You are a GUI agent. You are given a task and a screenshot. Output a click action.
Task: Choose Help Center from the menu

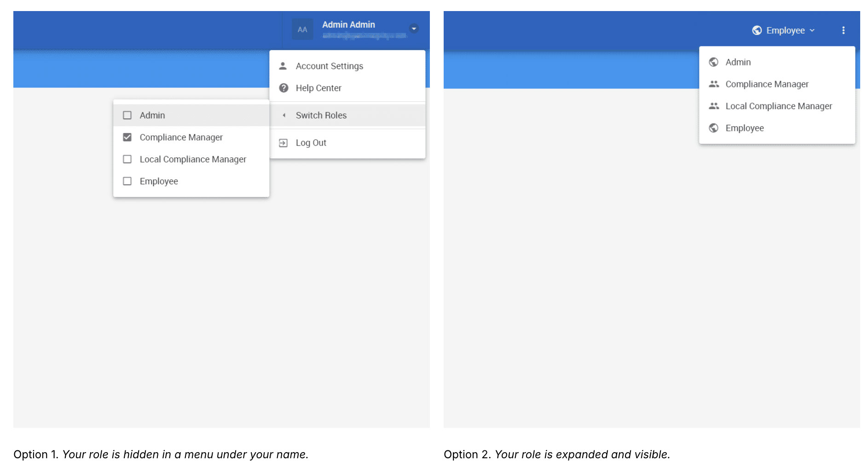coord(347,88)
